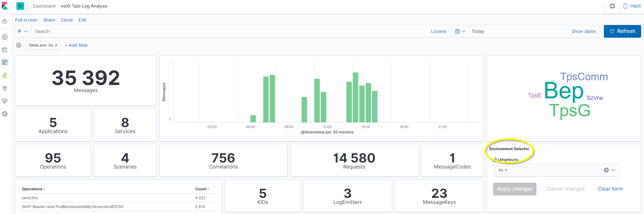The image size is (644, 214).
Task: Remove the itu tag in Umgebung
Action: [506, 170]
